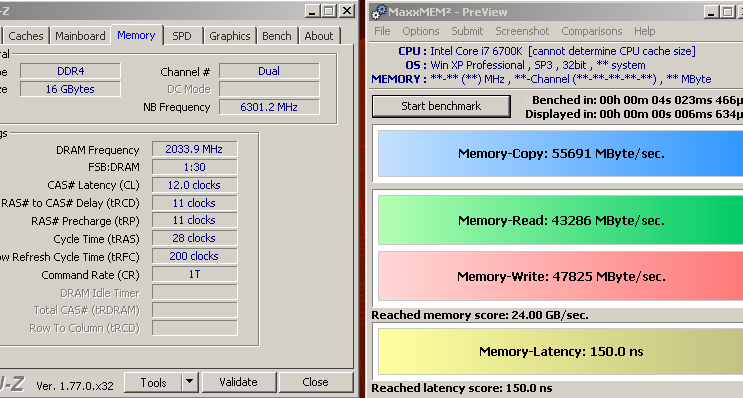Click the Channel # value Dual
Viewport: 743px width, 398px height.
[x=269, y=71]
